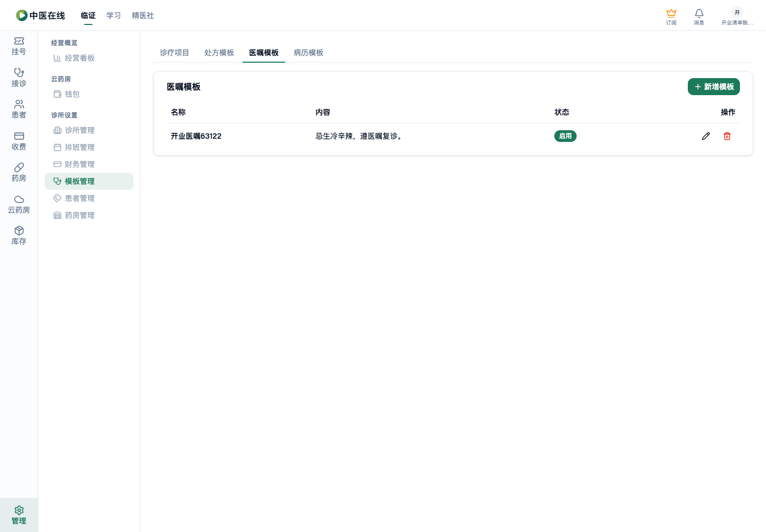Switch to the 诊疗项目 tab
Screen dimensions: 766x532
[x=174, y=53]
